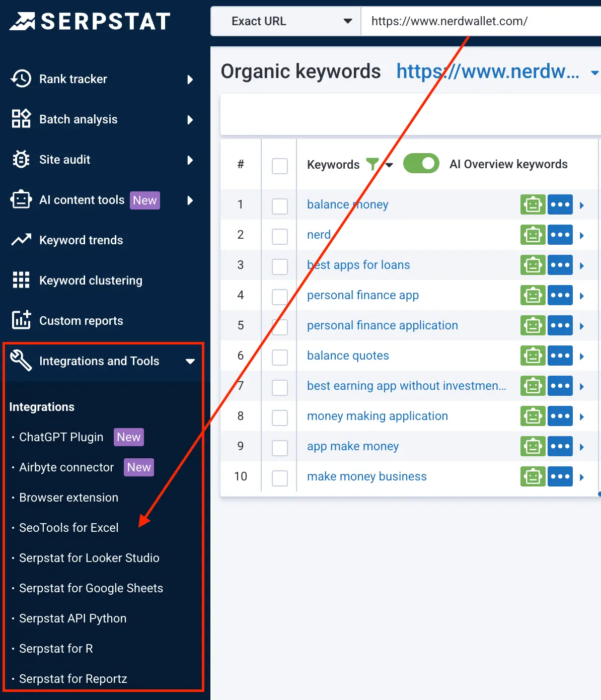Click blue three-dots button for best earning app row
The image size is (601, 700).
click(560, 386)
